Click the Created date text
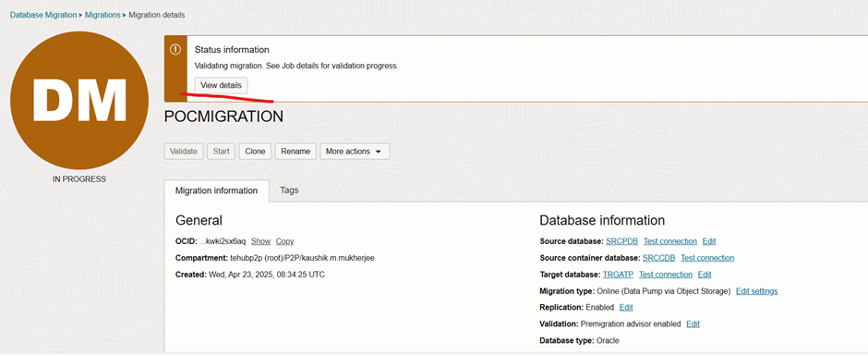The image size is (868, 355). 267,275
